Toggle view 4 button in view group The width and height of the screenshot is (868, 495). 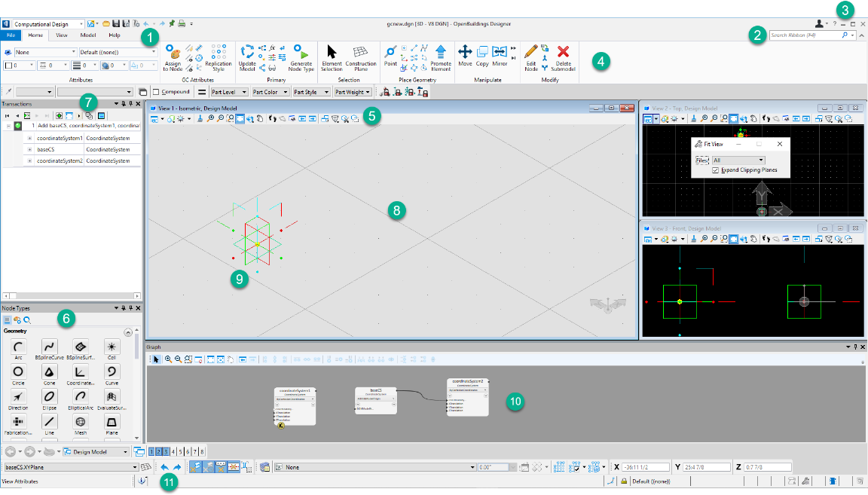[175, 451]
